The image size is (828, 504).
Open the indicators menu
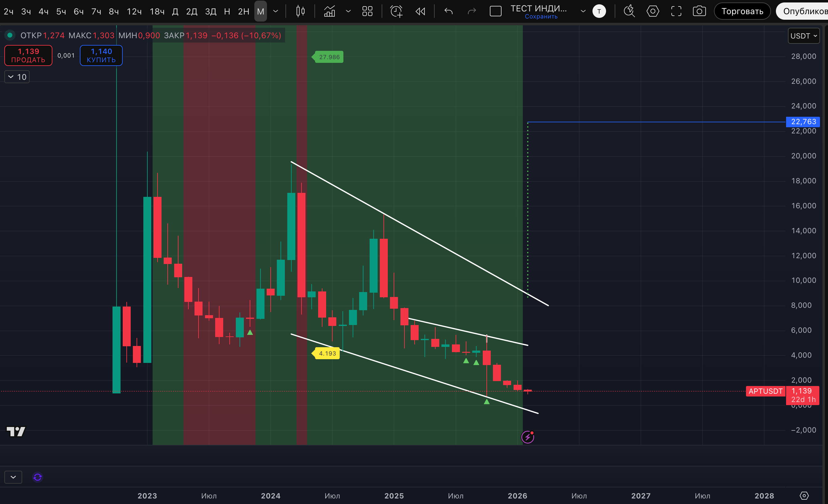point(329,11)
